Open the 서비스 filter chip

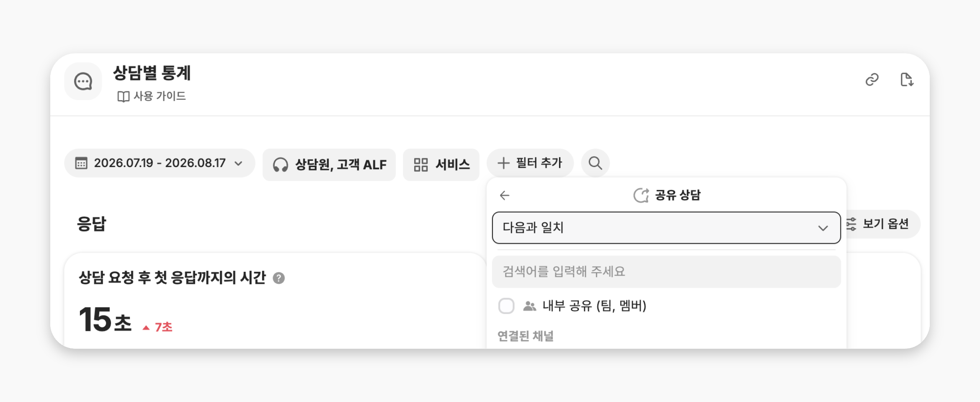(x=441, y=165)
